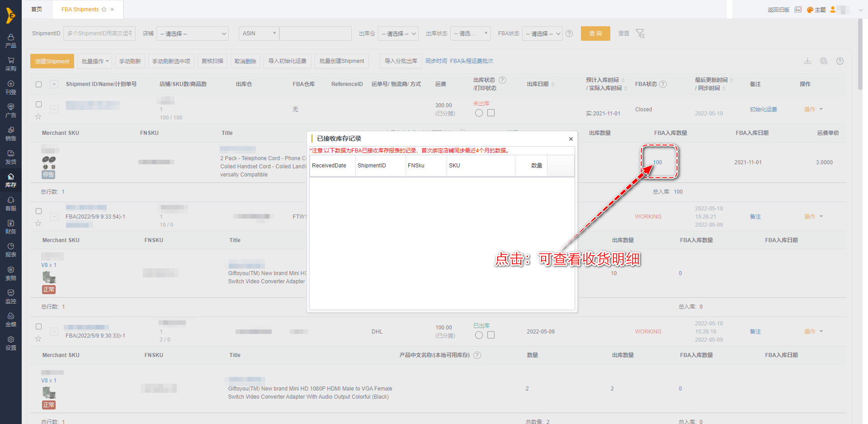The width and height of the screenshot is (868, 424).
Task: Open the 库存 inventory sidebar icon
Action: (11, 180)
